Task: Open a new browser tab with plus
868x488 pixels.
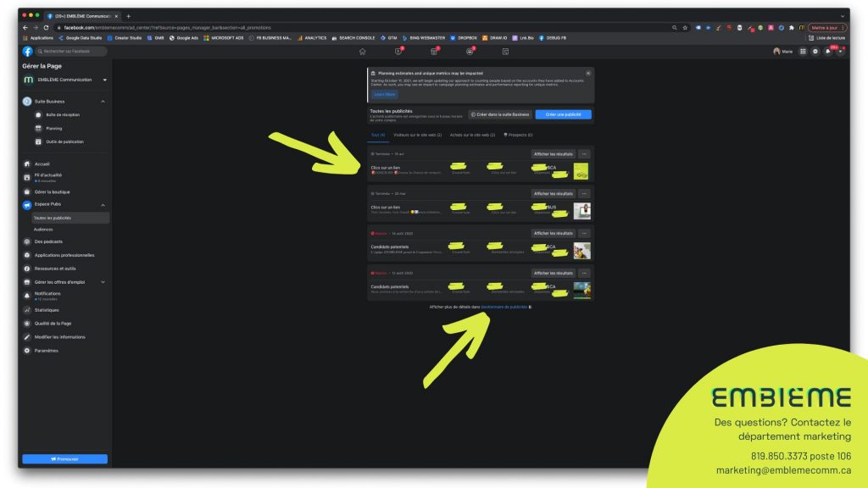Action: [x=129, y=16]
